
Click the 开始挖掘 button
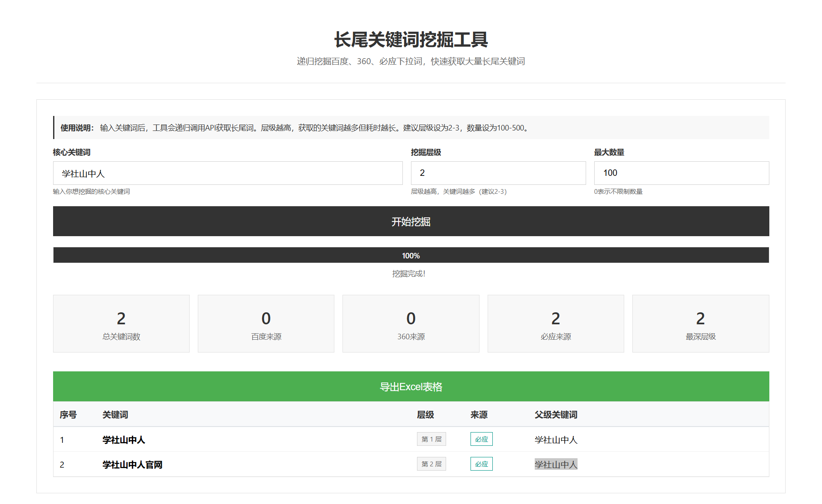point(410,221)
